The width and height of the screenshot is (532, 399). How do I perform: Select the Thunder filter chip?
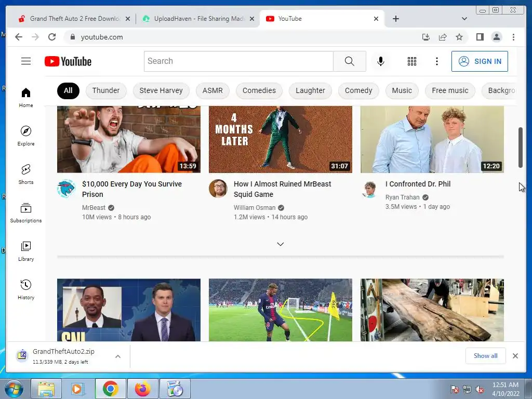point(106,90)
